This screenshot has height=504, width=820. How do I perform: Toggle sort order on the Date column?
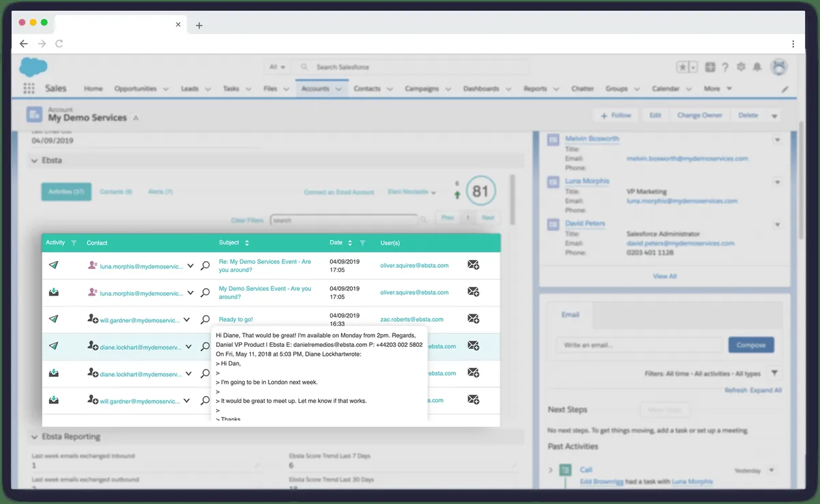[x=350, y=242]
